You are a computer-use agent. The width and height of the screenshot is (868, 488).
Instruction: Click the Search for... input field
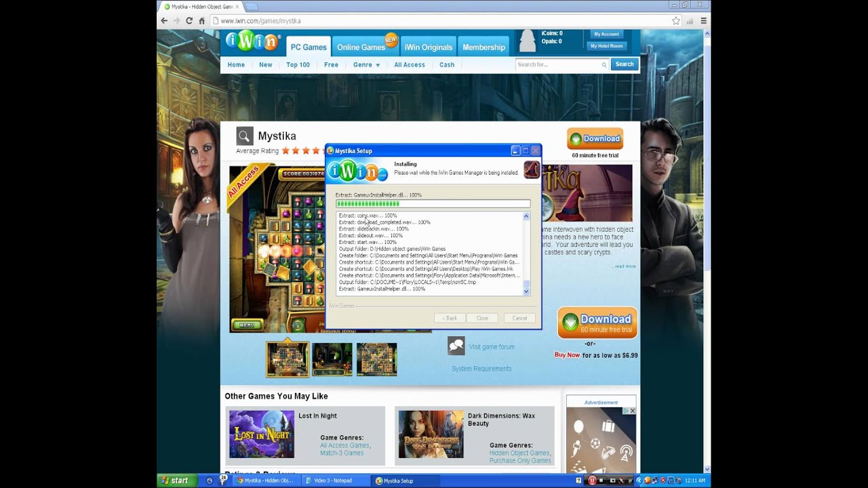tap(561, 64)
